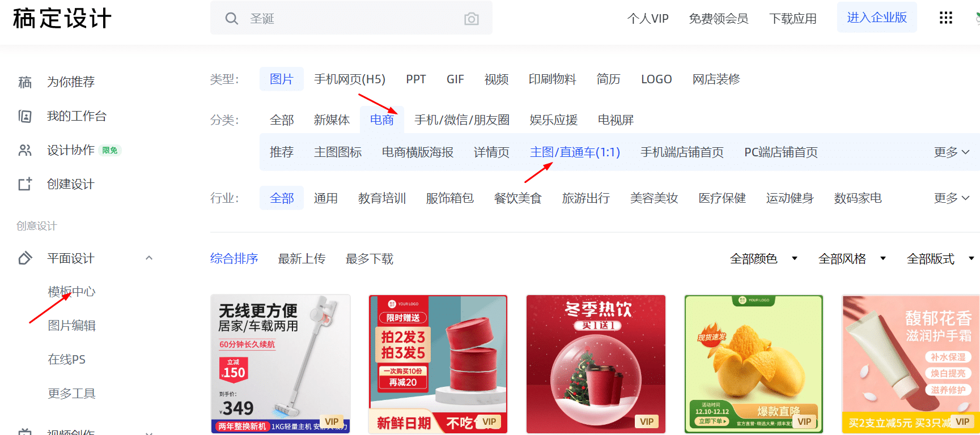Viewport: 980px width, 435px height.
Task: Click the 平面设计 pen icon
Action: 25,258
